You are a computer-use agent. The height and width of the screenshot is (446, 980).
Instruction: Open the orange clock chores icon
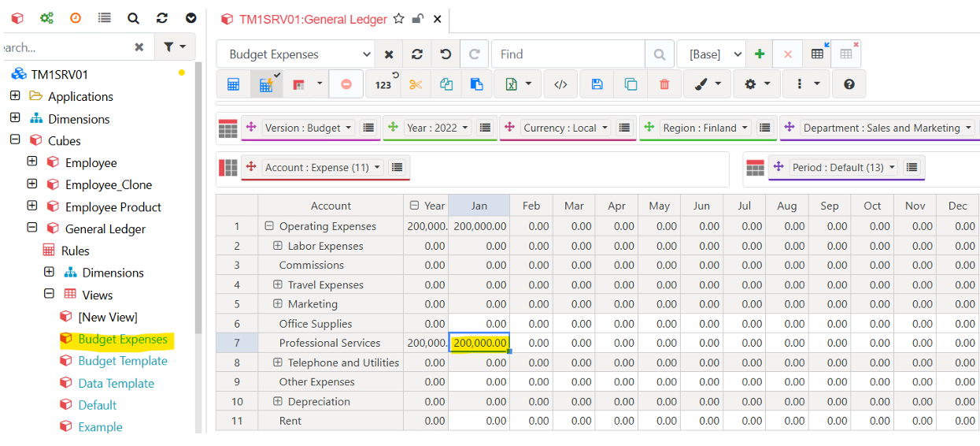[x=76, y=18]
